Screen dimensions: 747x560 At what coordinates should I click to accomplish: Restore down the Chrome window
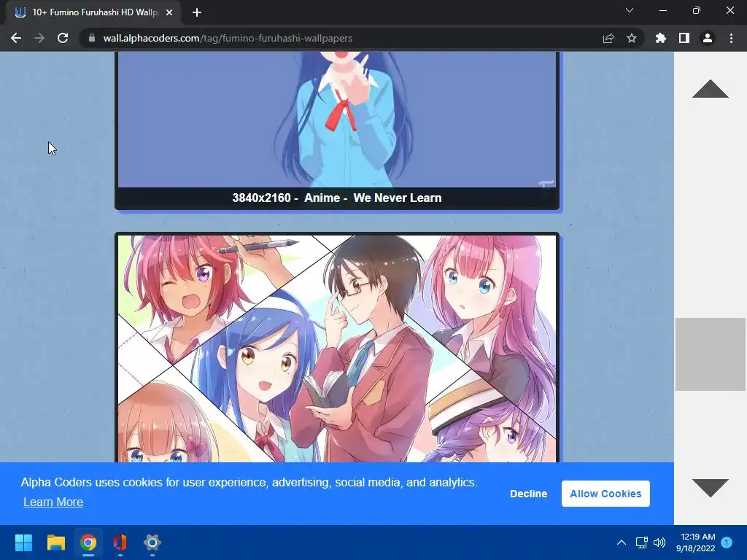coord(697,10)
